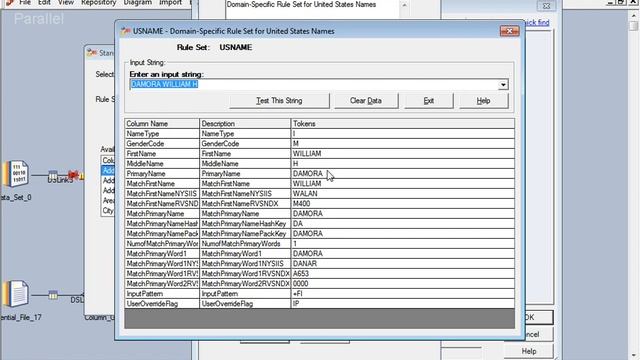Click the quick find link
The image size is (640, 360).
point(537,22)
